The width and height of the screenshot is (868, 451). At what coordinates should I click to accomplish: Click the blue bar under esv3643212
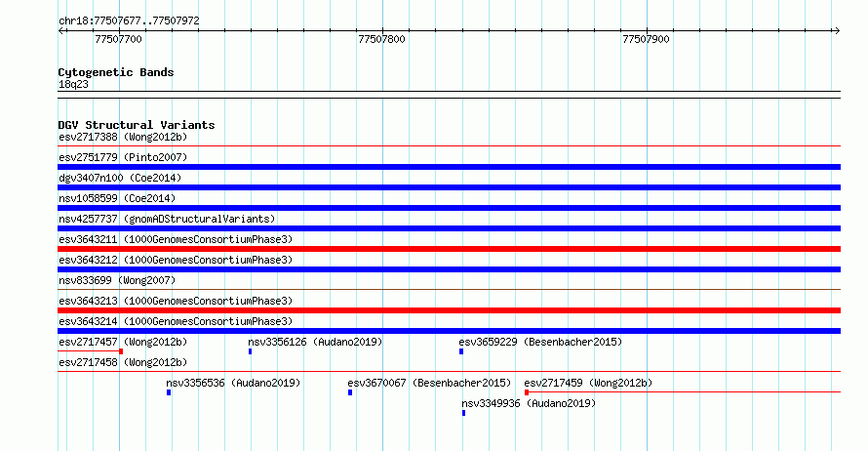[449, 269]
